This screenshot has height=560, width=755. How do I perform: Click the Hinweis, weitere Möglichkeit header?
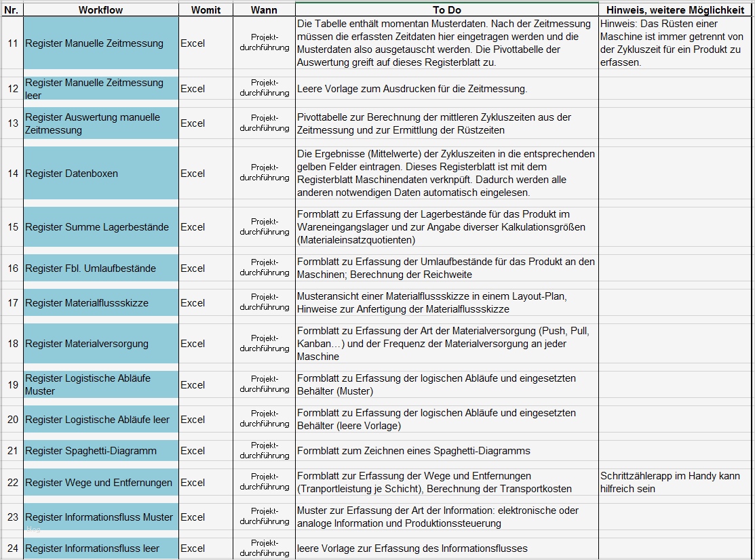(675, 9)
